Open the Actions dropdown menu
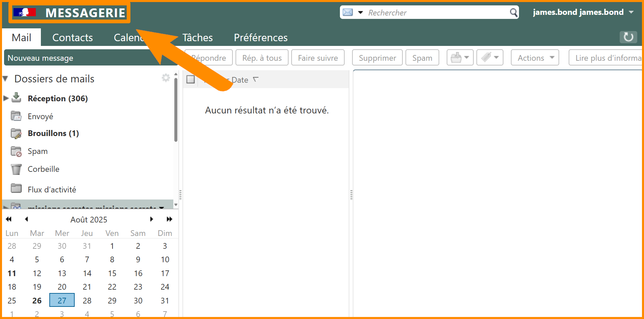The image size is (644, 319). pyautogui.click(x=535, y=58)
